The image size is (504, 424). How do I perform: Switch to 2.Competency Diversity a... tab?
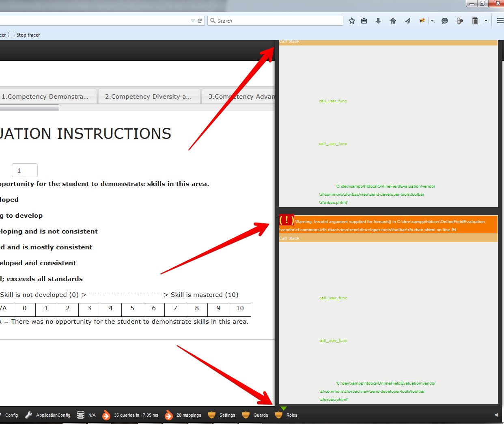click(149, 96)
